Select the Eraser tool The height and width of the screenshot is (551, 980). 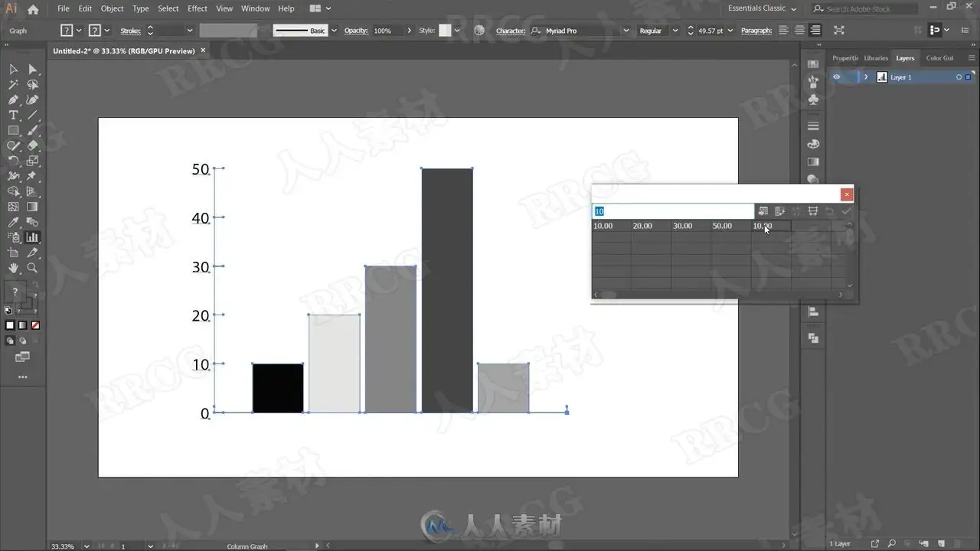(32, 145)
